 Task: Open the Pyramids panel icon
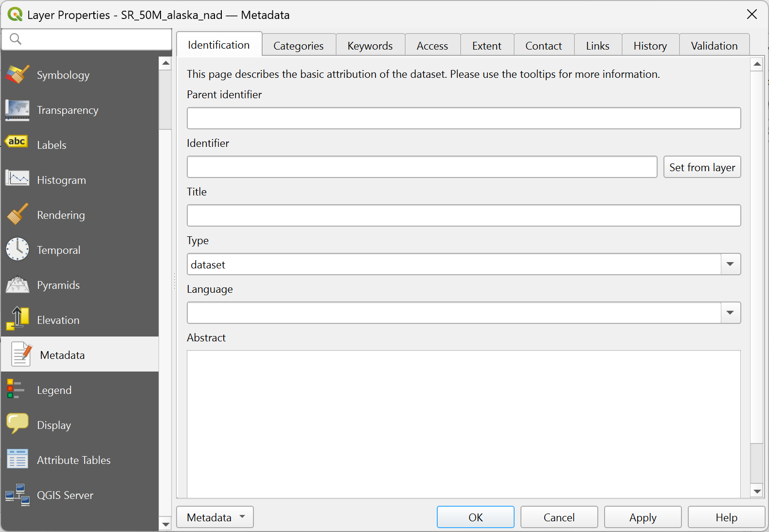pyautogui.click(x=18, y=285)
